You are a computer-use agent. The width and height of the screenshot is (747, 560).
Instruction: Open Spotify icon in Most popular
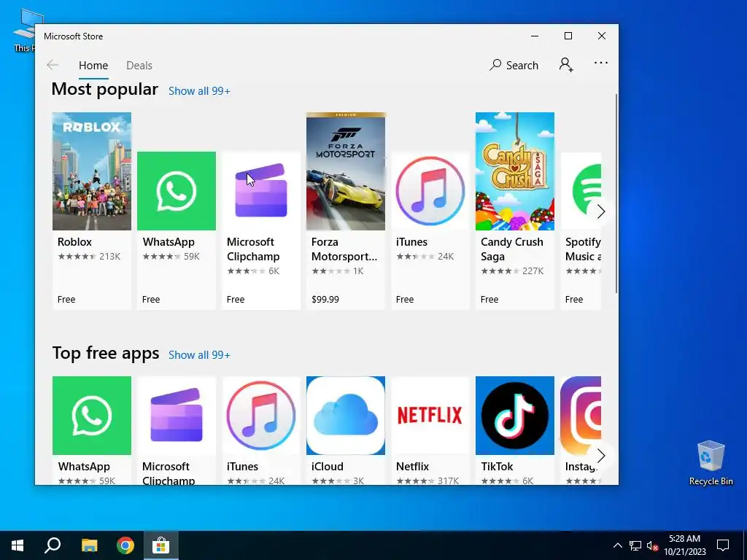click(x=581, y=191)
